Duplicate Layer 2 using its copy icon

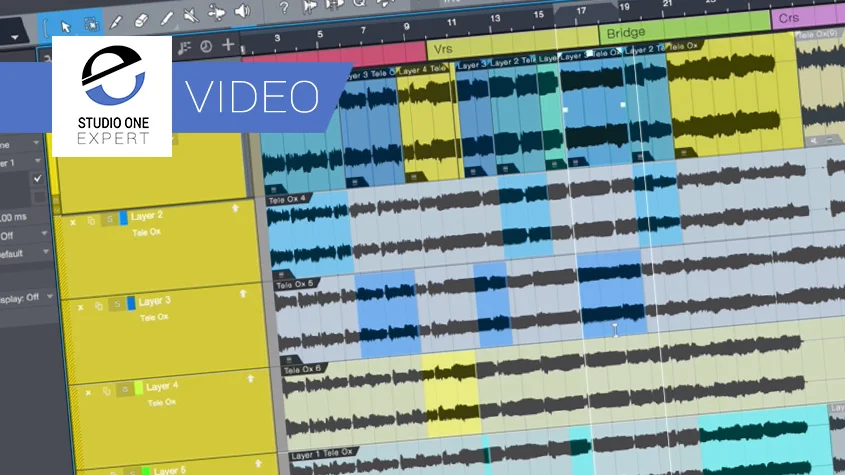pyautogui.click(x=91, y=221)
